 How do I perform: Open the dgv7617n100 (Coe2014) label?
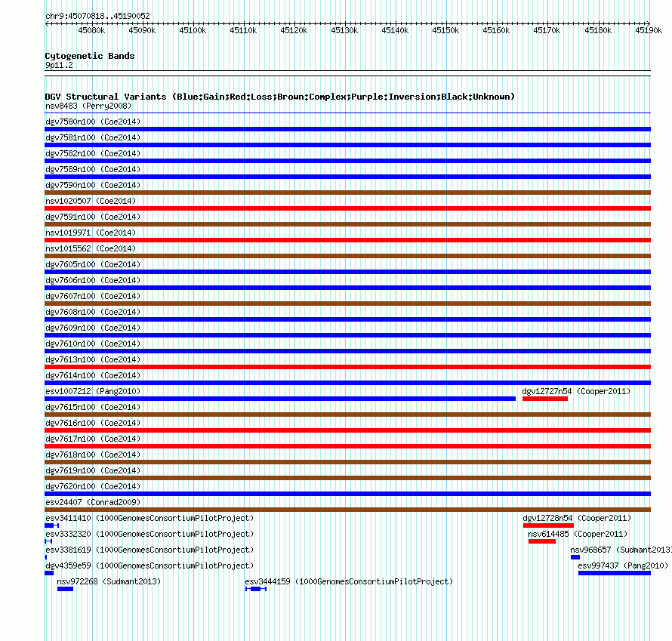(x=93, y=439)
